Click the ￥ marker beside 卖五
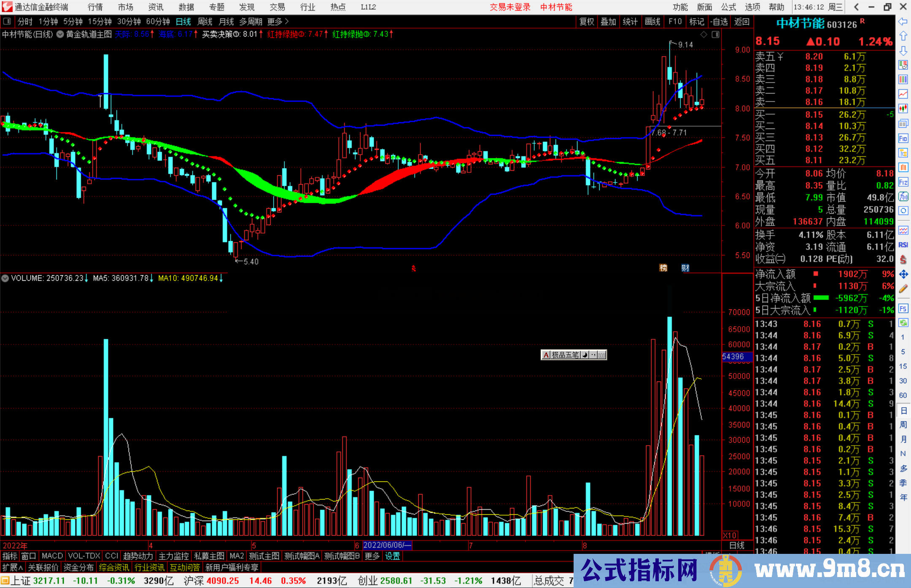Image resolution: width=911 pixels, height=588 pixels. 780,56
